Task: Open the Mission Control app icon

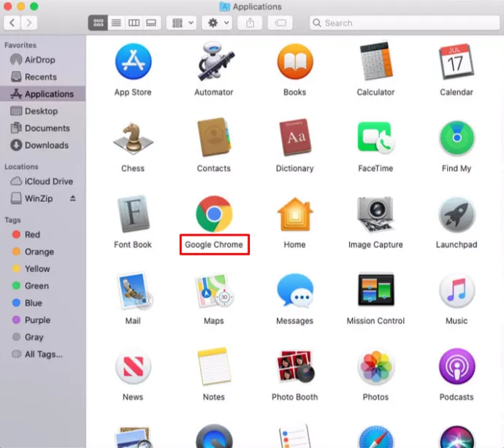Action: coord(375,290)
